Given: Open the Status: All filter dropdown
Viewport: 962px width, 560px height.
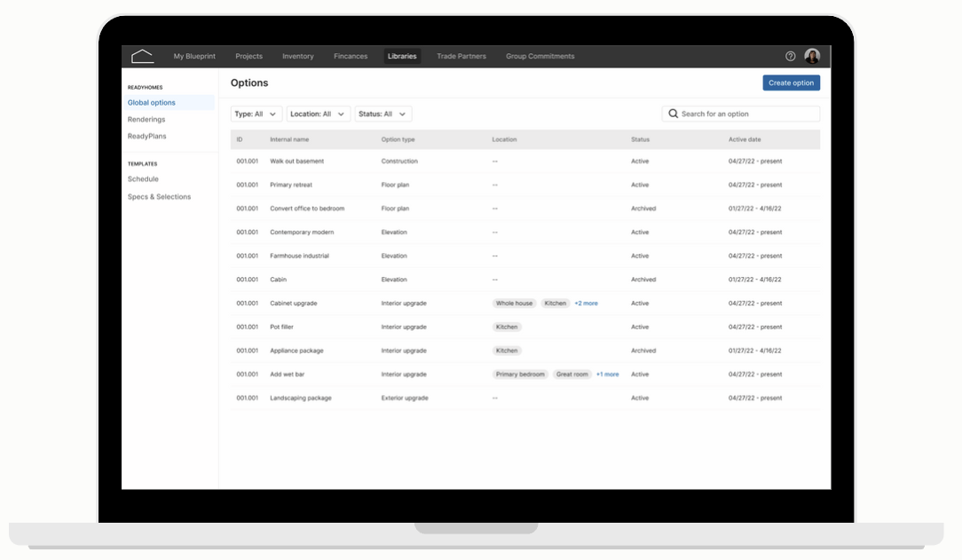Looking at the screenshot, I should [x=382, y=114].
